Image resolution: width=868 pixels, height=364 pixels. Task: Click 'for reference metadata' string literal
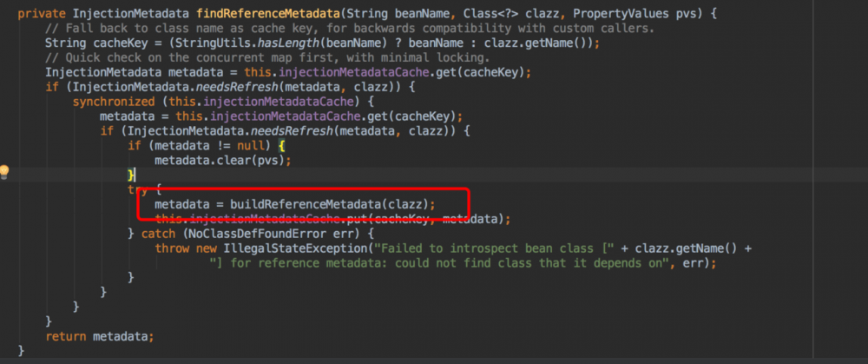coord(439,263)
